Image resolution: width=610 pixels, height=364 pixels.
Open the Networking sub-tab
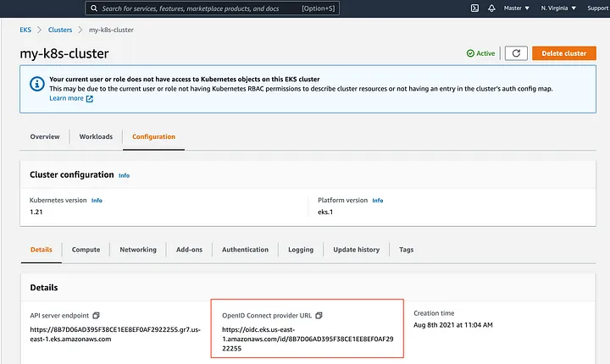click(x=138, y=250)
